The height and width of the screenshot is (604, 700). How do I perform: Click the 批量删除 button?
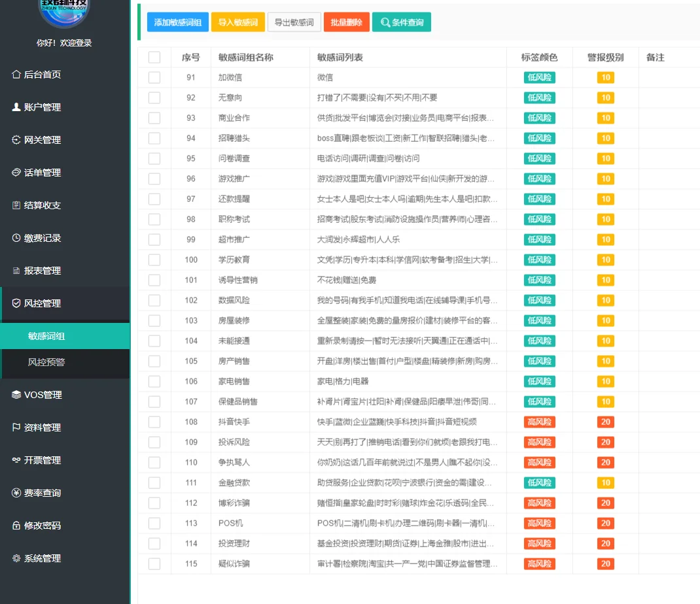(347, 22)
